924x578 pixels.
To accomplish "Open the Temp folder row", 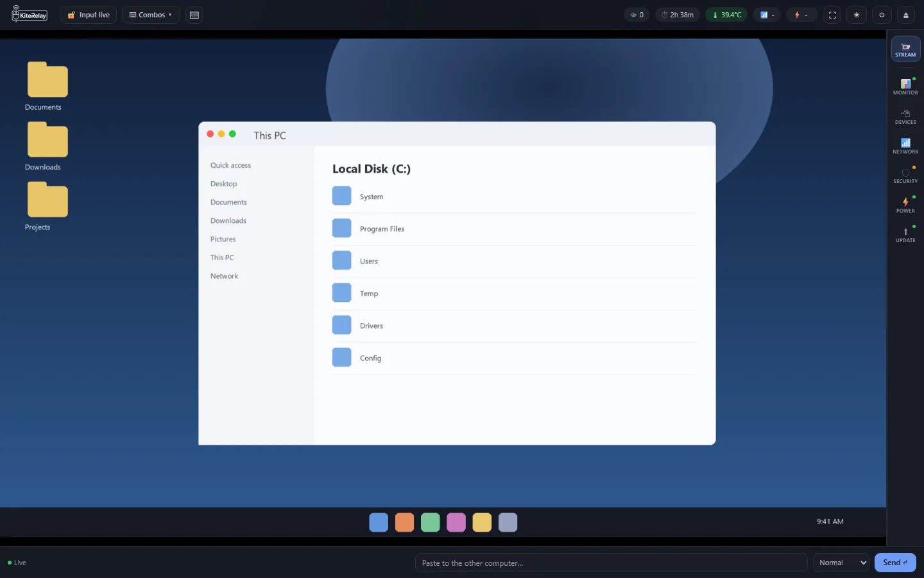I will [x=515, y=293].
